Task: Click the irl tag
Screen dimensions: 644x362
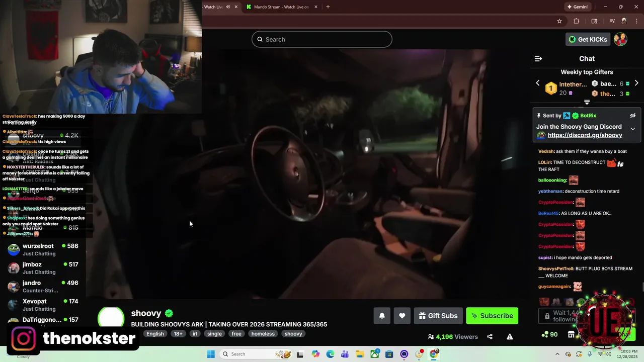Action: 195,334
